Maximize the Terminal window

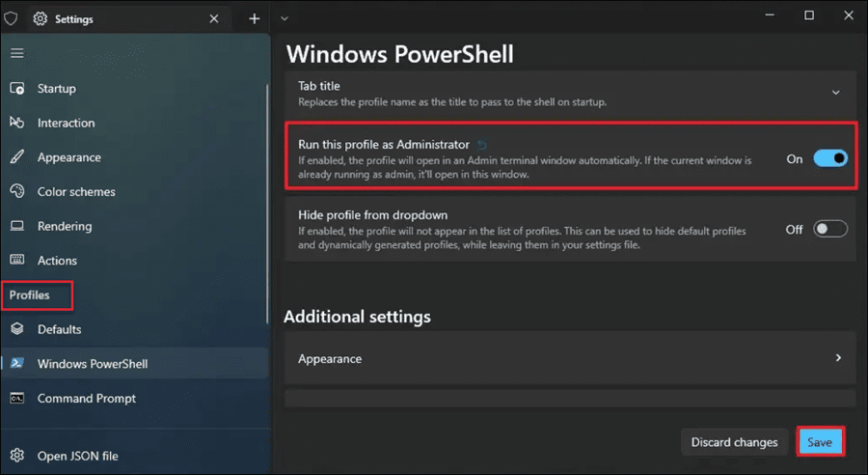click(809, 15)
